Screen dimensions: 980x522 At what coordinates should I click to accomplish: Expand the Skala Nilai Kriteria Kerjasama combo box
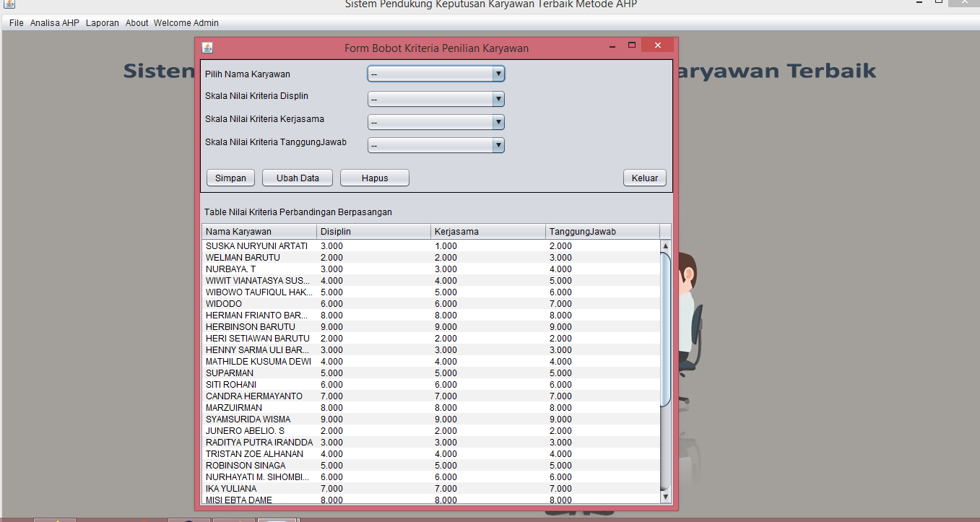[498, 122]
